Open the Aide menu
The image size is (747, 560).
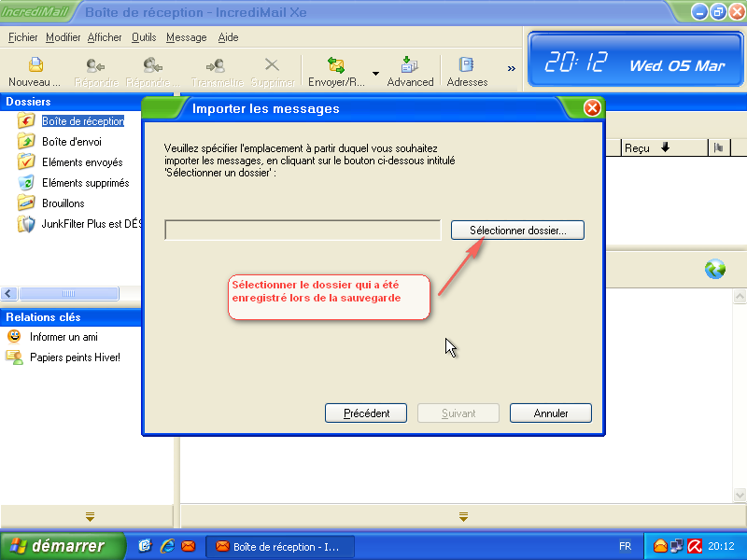click(228, 37)
